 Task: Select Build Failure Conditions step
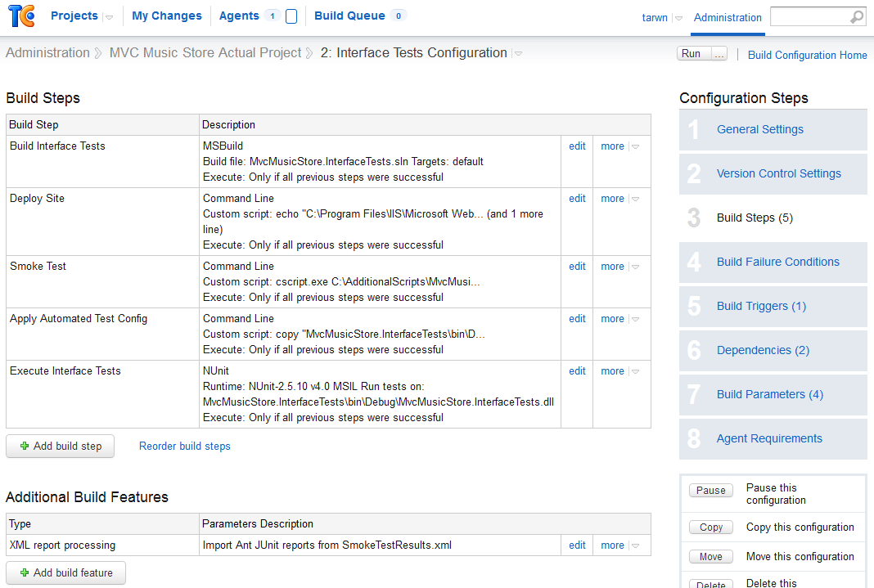(777, 262)
